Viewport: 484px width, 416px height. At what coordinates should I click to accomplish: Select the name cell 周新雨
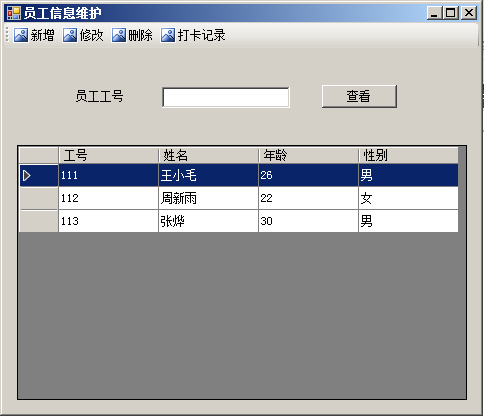tap(208, 198)
